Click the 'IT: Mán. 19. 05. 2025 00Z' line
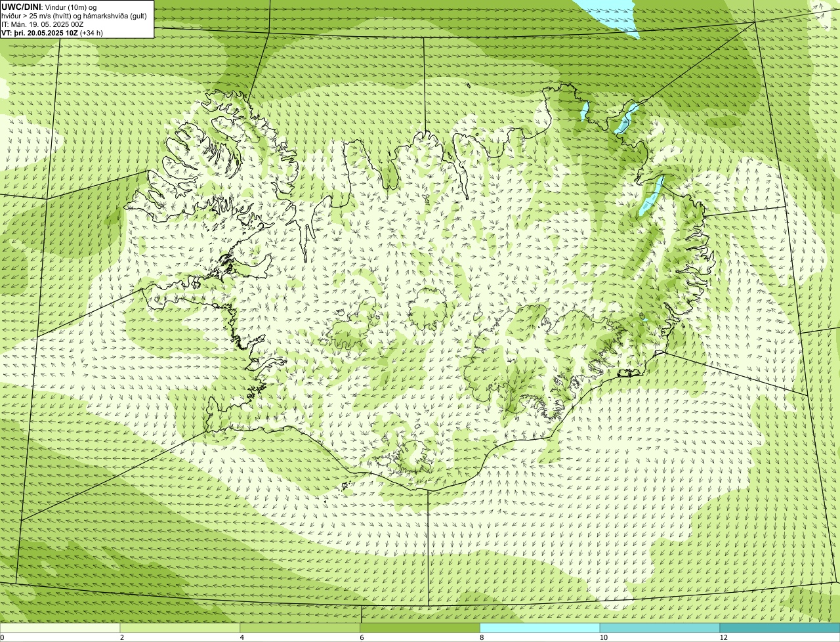Image resolution: width=840 pixels, height=642 pixels. 43,24
